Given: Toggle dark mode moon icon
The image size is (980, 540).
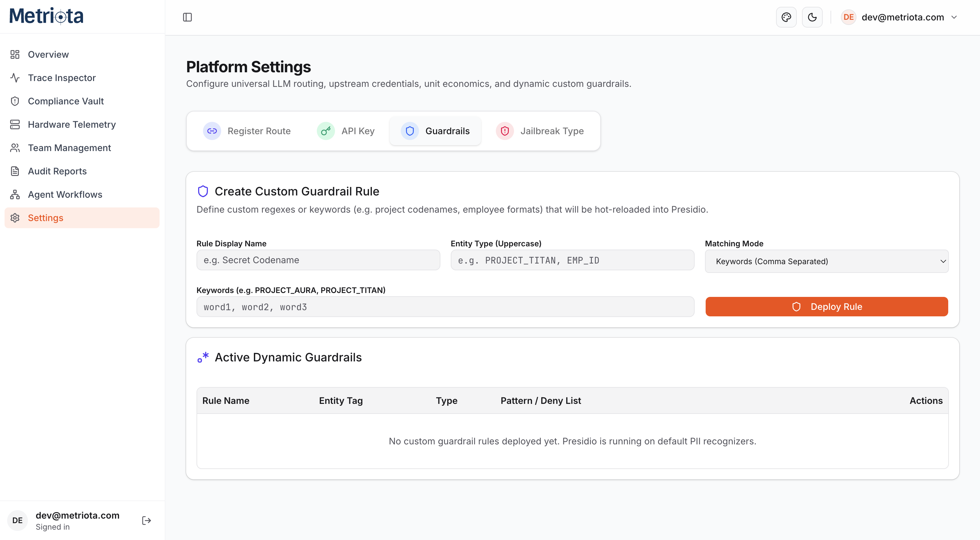Looking at the screenshot, I should click(812, 17).
